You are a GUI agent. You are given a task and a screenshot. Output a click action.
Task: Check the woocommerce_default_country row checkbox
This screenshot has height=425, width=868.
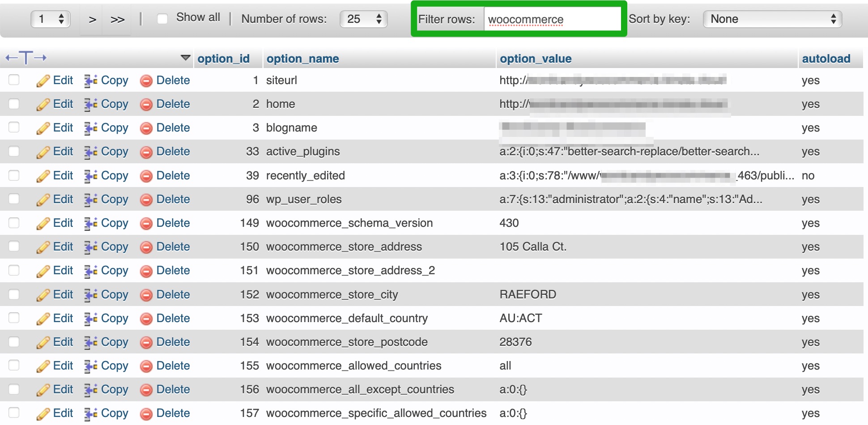coord(14,318)
